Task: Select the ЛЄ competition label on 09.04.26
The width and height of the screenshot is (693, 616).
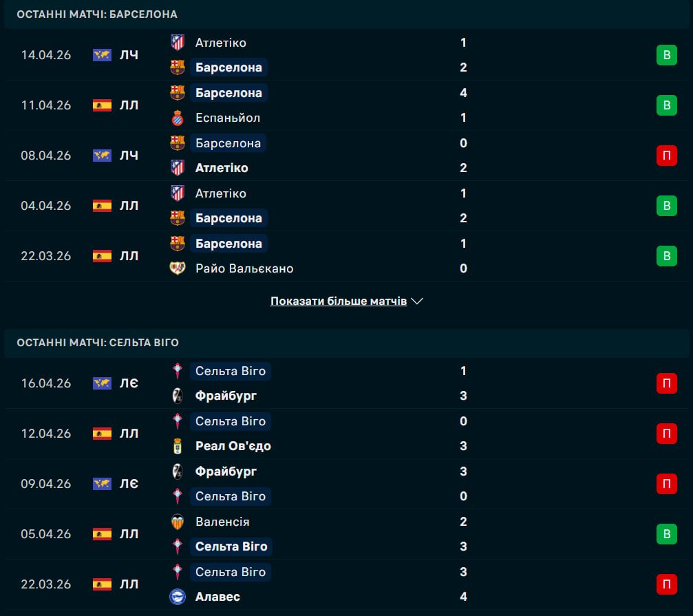Action: pos(129,483)
